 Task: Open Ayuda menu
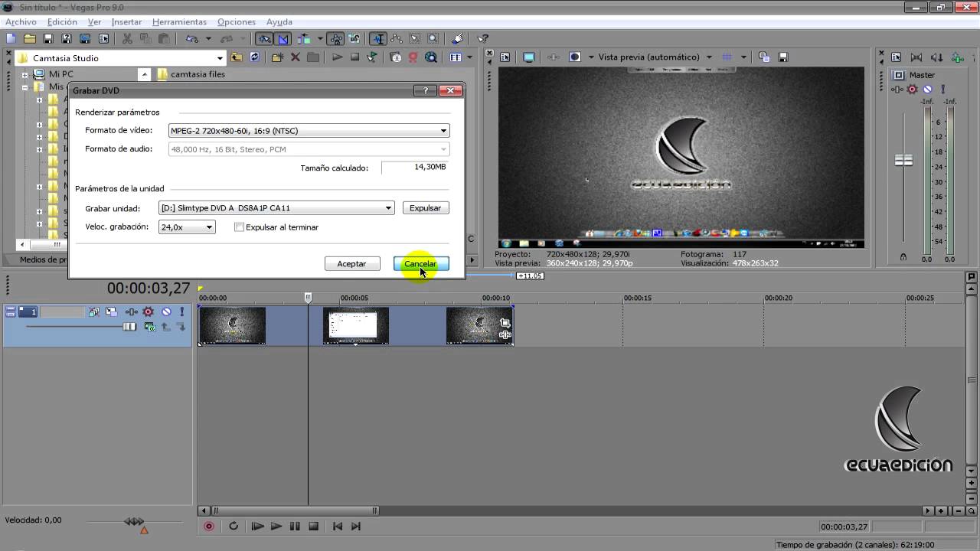(x=279, y=22)
